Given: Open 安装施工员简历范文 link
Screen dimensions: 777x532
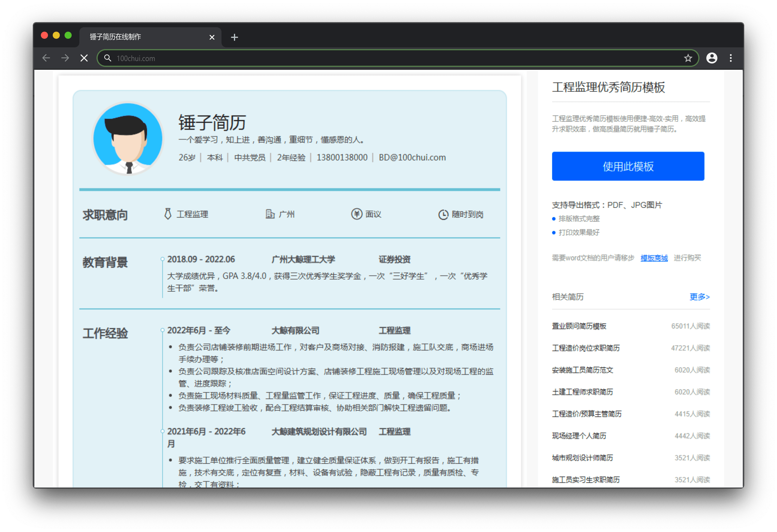Looking at the screenshot, I should pos(582,370).
